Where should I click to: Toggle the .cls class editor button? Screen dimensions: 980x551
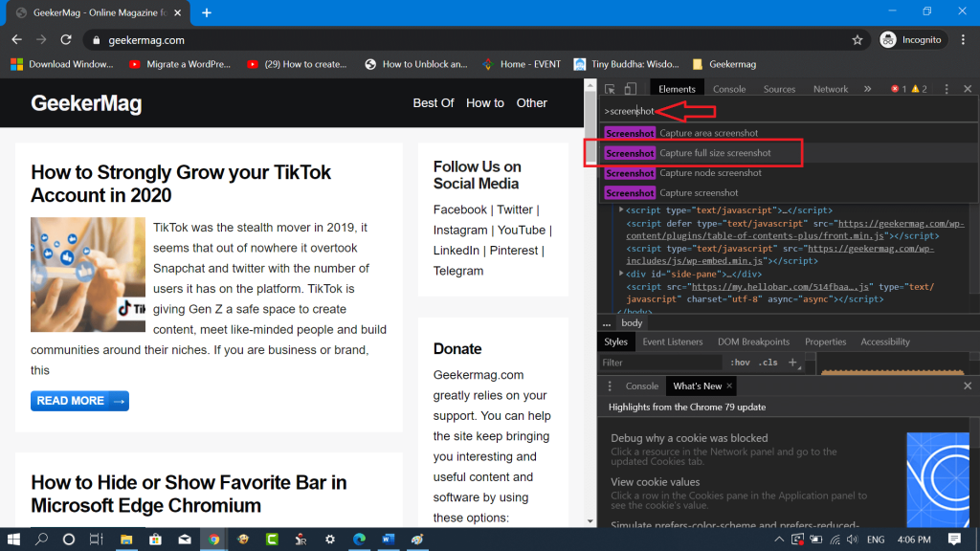click(768, 363)
